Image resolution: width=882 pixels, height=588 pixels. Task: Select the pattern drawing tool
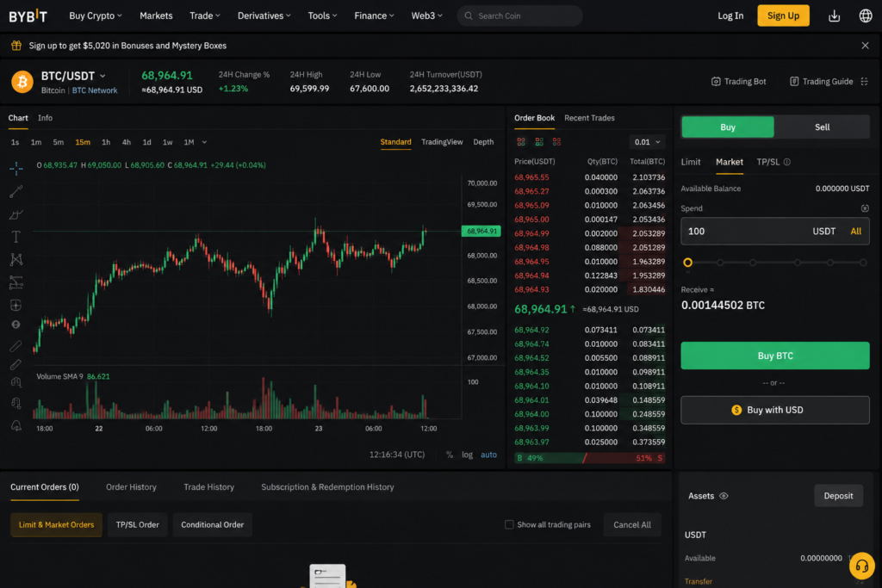(16, 259)
